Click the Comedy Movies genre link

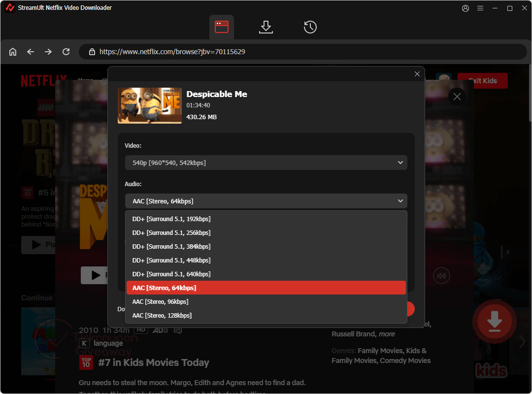tap(405, 361)
